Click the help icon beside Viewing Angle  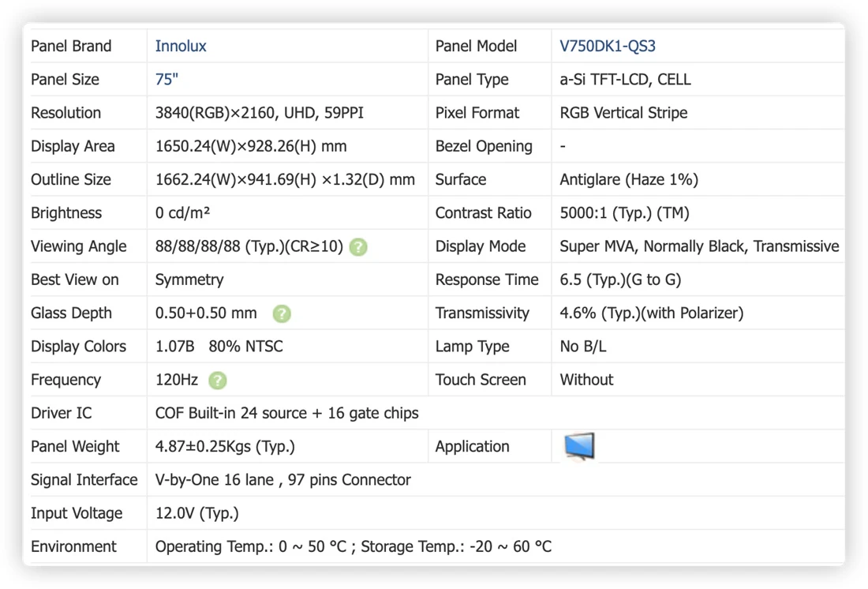[358, 246]
